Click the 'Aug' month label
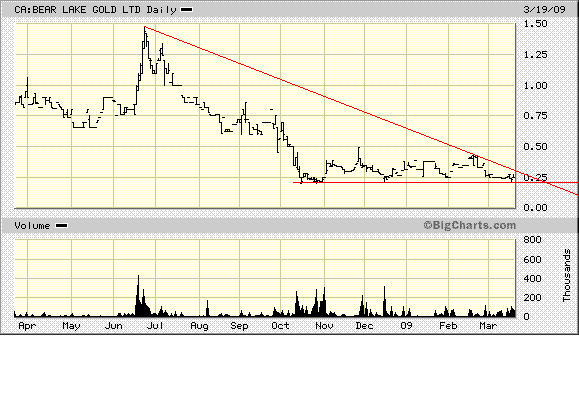 [199, 326]
